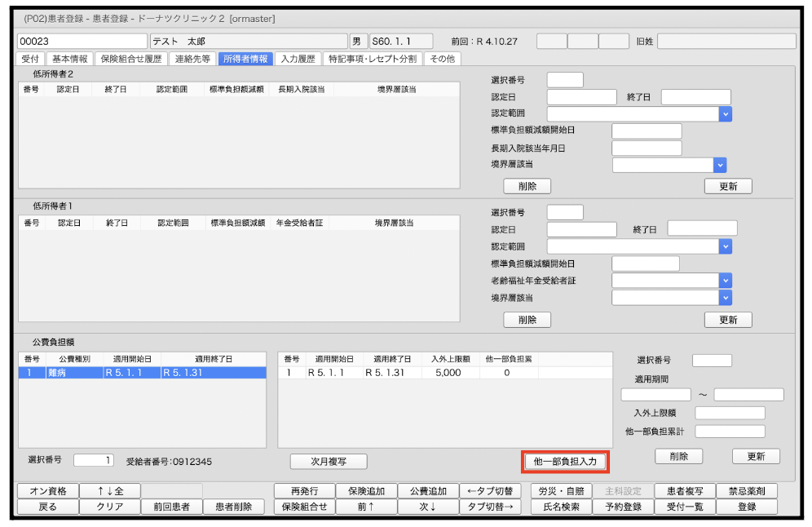The width and height of the screenshot is (812, 527).
Task: Click the 保険追加 button
Action: (x=367, y=491)
